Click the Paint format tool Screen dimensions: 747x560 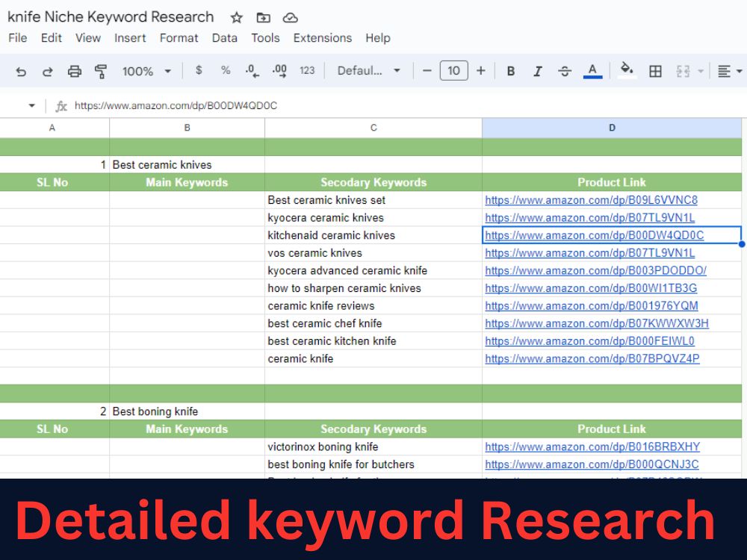click(101, 71)
